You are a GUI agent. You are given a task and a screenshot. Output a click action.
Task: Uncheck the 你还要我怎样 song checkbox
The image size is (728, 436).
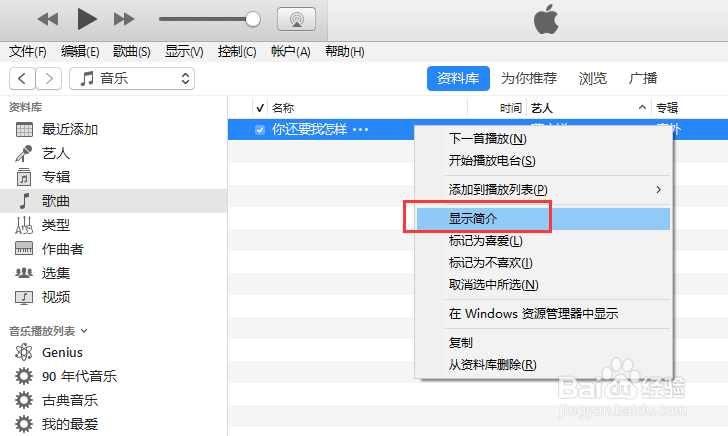pos(260,130)
